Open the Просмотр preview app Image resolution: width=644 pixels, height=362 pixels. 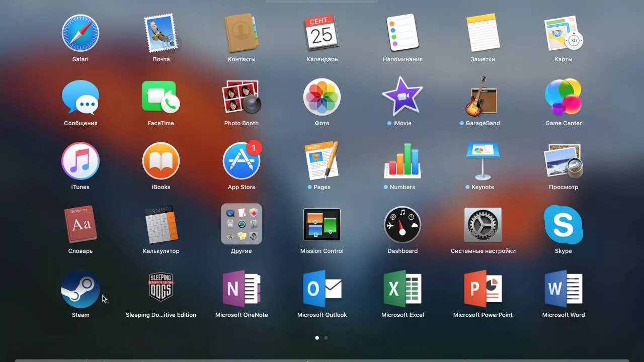563,161
